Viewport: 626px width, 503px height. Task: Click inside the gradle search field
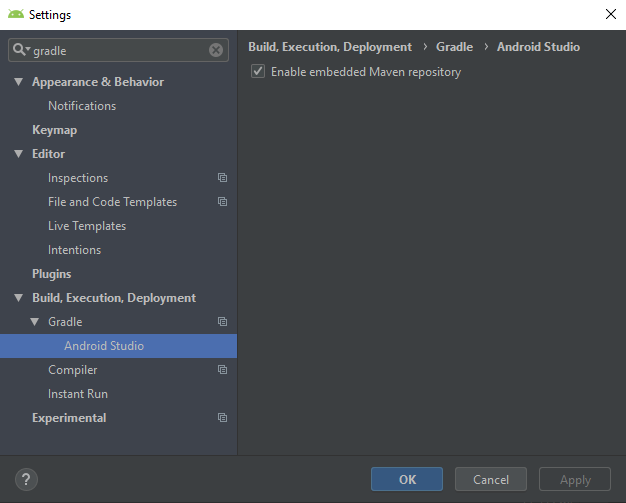[118, 50]
